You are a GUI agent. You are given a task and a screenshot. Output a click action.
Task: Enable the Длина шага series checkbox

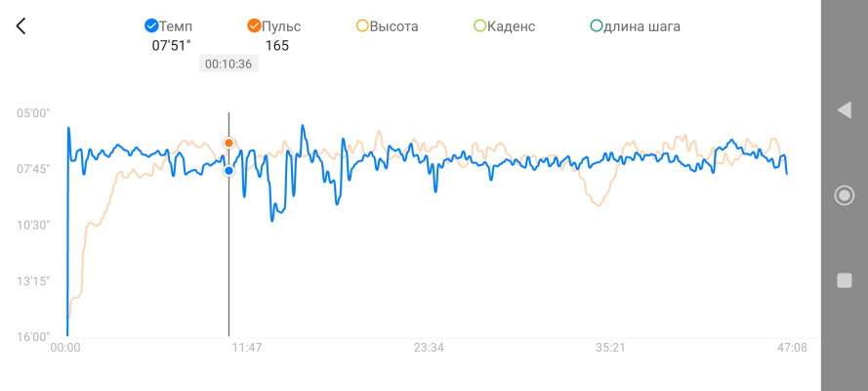coord(597,26)
